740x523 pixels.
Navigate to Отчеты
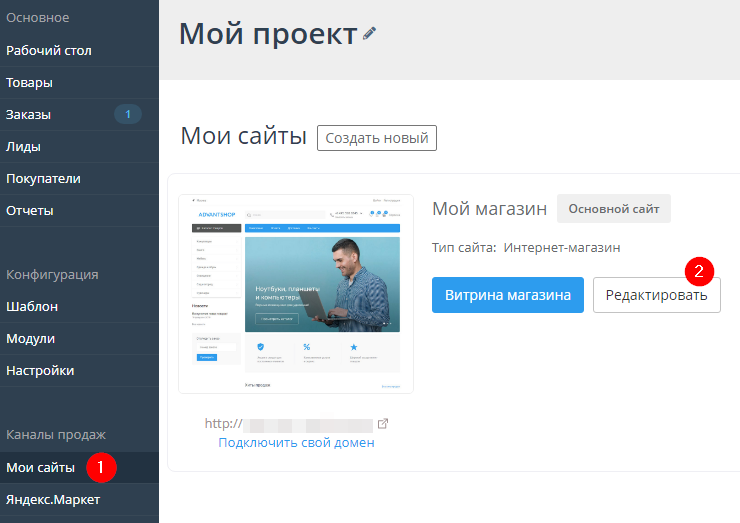tap(30, 210)
